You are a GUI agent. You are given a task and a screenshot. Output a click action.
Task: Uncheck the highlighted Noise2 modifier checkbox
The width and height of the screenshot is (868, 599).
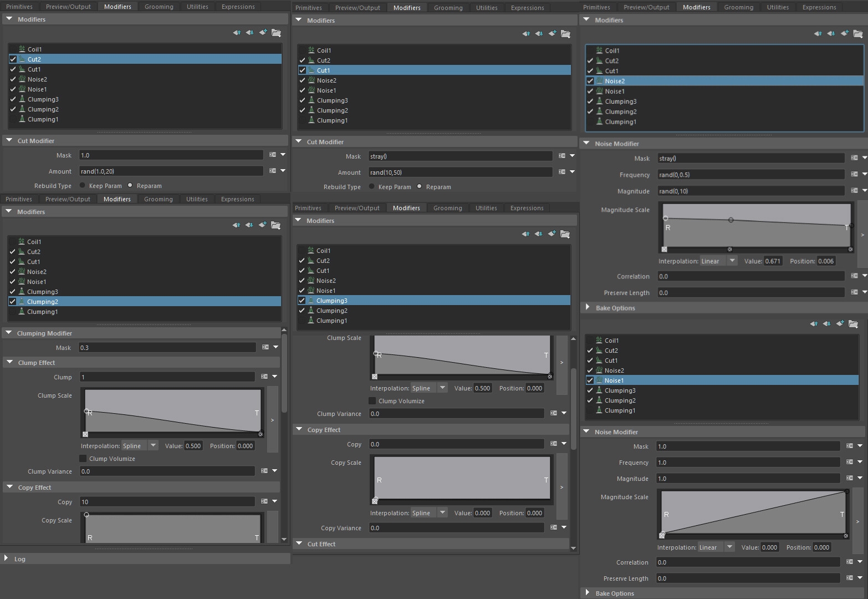[590, 81]
